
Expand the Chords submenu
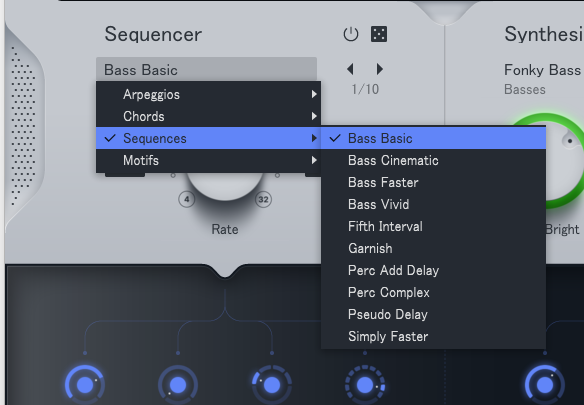tap(208, 116)
